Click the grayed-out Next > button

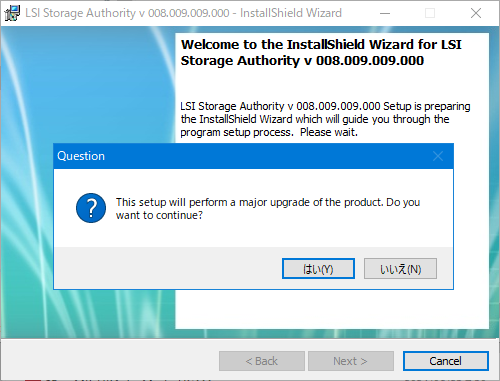tap(351, 361)
